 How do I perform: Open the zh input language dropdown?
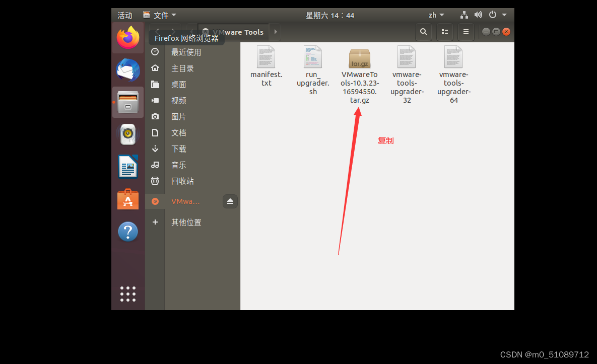436,15
